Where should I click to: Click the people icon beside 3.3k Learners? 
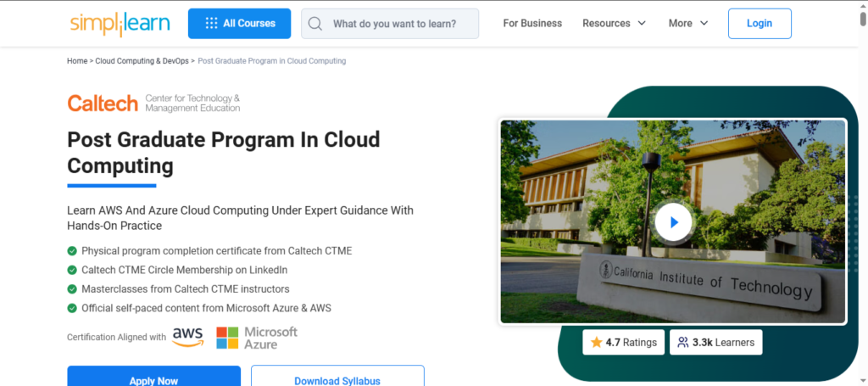(x=683, y=342)
